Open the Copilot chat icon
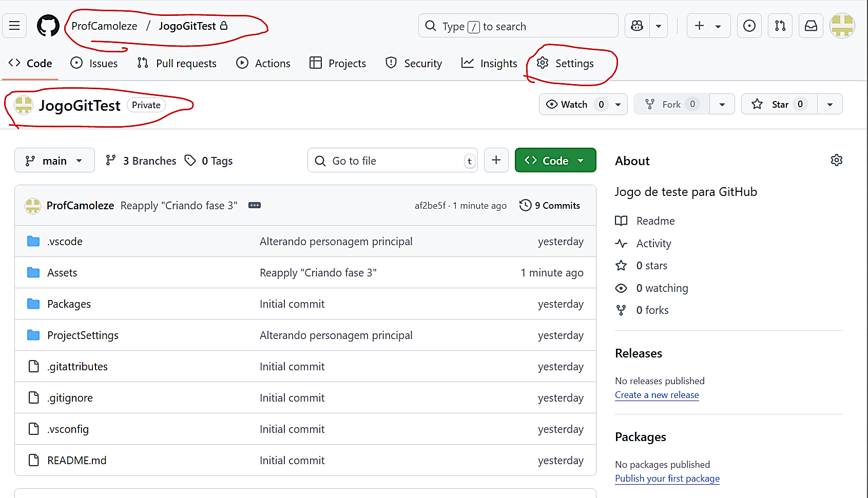The width and height of the screenshot is (868, 498). (x=637, y=26)
